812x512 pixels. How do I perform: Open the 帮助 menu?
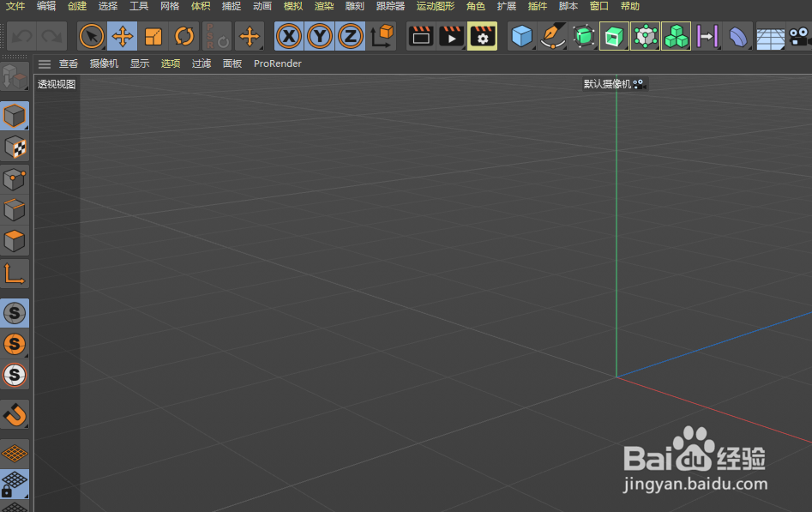click(x=629, y=6)
